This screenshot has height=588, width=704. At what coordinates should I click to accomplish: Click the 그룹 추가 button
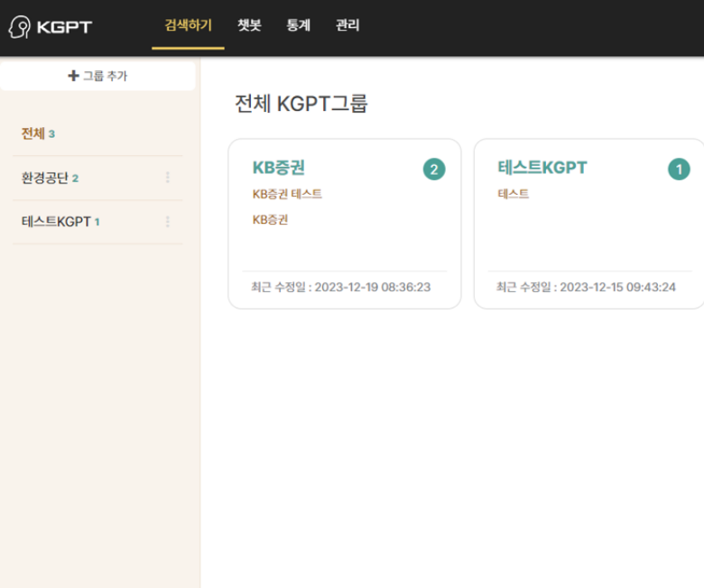pyautogui.click(x=97, y=77)
